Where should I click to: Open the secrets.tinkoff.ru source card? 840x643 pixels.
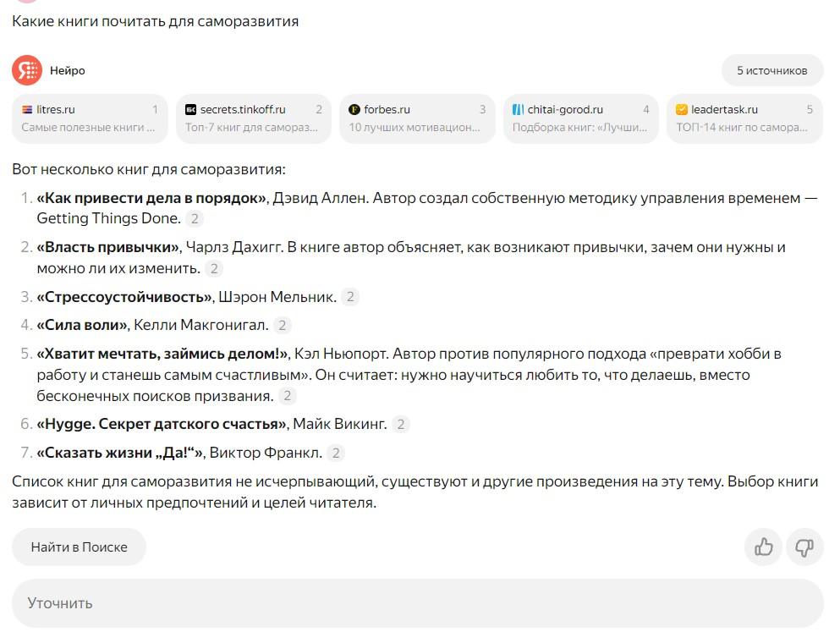[x=253, y=118]
